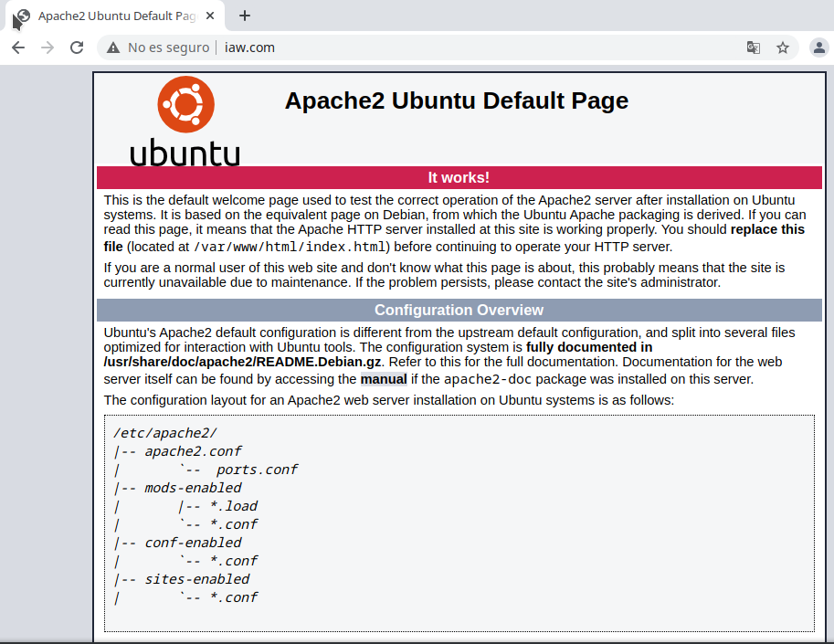Open the "manual" documentation link
Screen dimensions: 834x644
point(384,379)
